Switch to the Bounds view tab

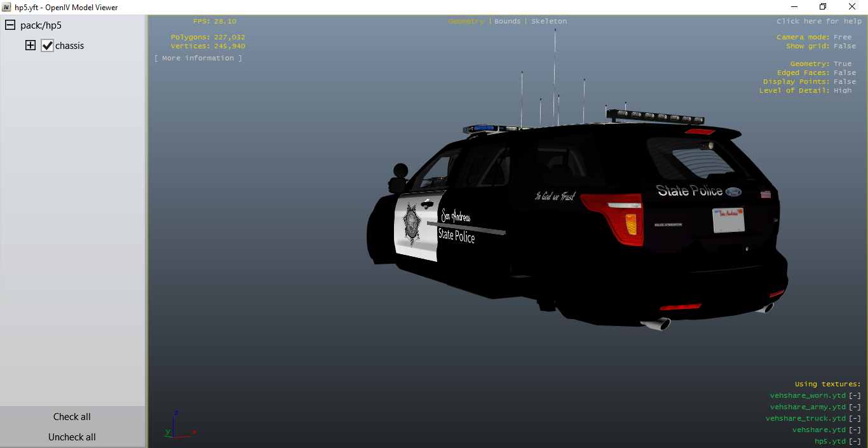pyautogui.click(x=507, y=22)
